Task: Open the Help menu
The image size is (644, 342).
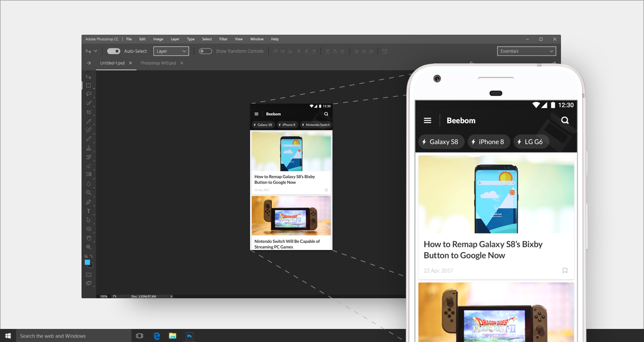Action: (275, 39)
